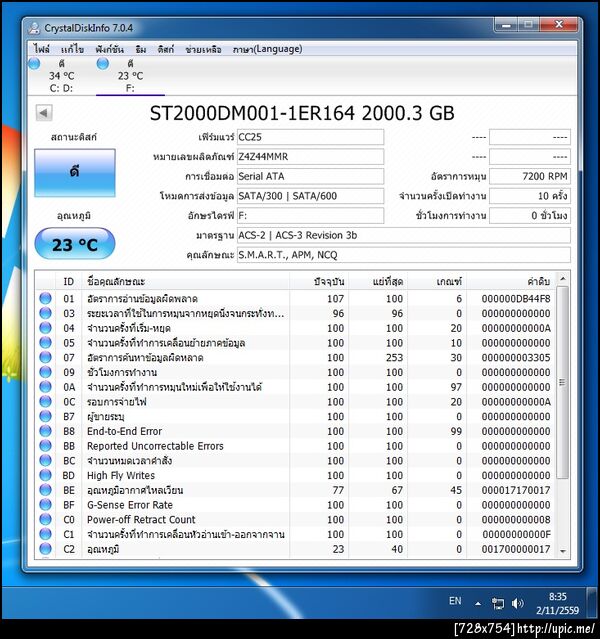Click status orb for attribute 03 row
The height and width of the screenshot is (639, 600).
[x=46, y=313]
